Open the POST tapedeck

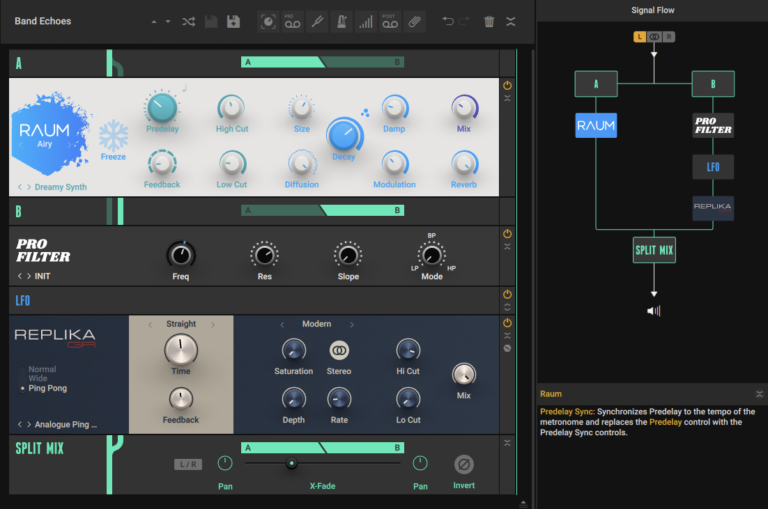tap(390, 22)
